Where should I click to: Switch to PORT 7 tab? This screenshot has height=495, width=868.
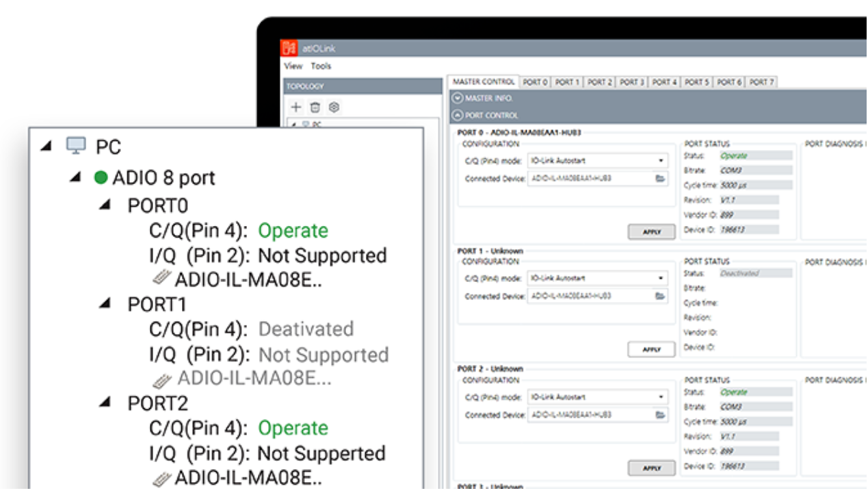(x=761, y=81)
